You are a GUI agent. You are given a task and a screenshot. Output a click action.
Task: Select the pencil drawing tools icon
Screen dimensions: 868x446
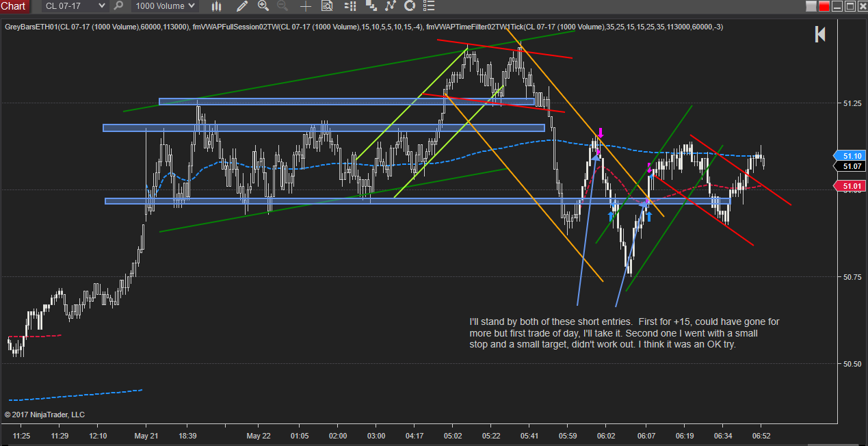click(x=241, y=6)
